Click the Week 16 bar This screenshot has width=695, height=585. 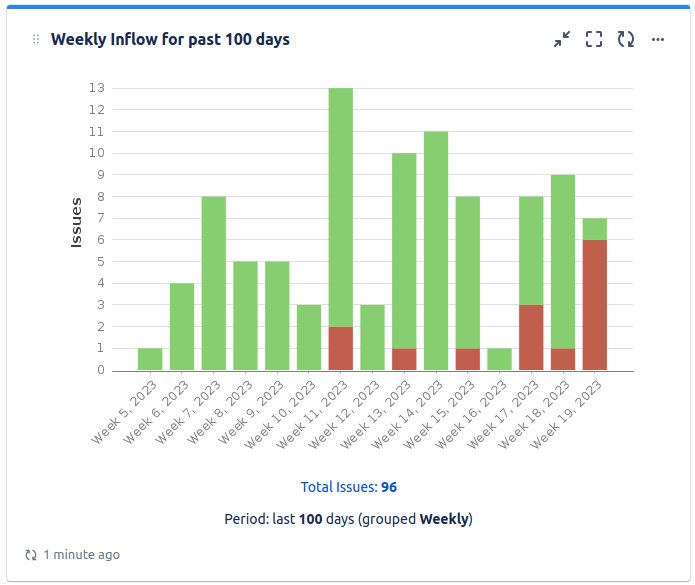(x=499, y=359)
